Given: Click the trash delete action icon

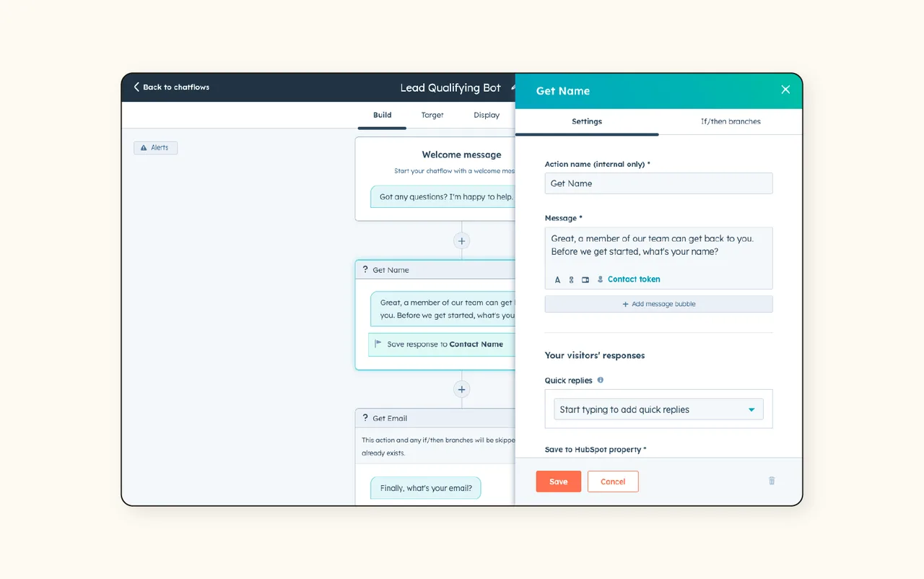Looking at the screenshot, I should (x=772, y=481).
